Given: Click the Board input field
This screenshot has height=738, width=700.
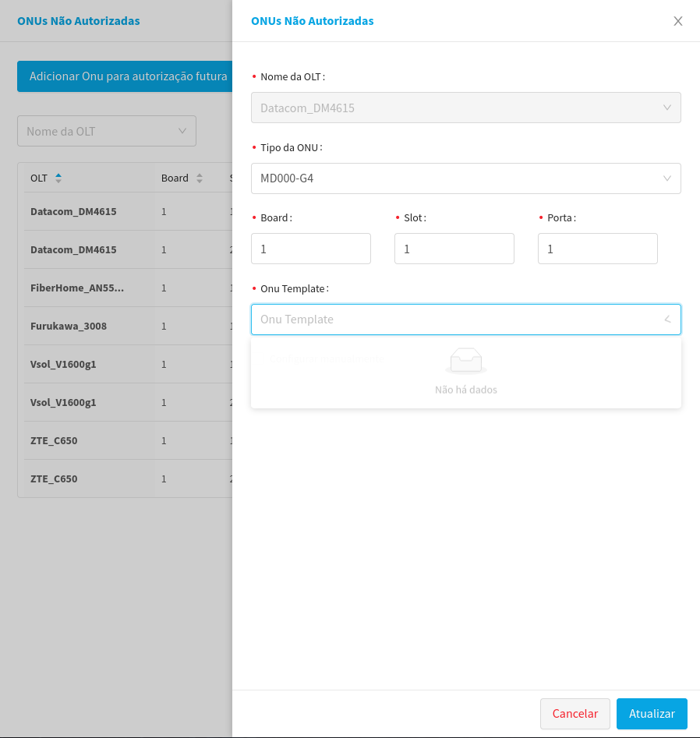Looking at the screenshot, I should click(x=310, y=249).
